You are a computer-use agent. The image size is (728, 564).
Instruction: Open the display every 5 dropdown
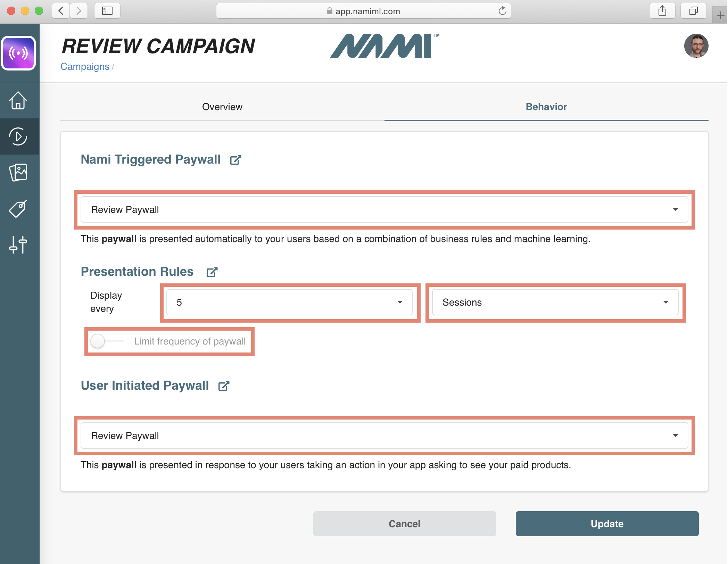pyautogui.click(x=289, y=302)
